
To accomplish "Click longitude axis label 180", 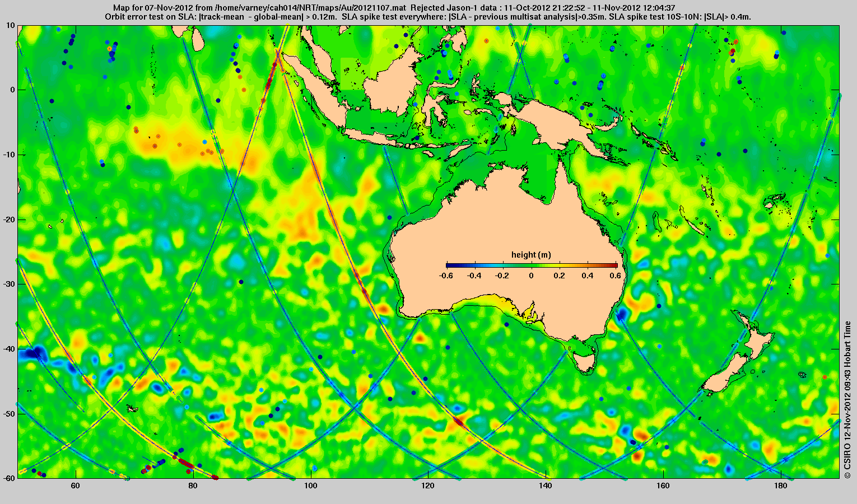I will (780, 486).
